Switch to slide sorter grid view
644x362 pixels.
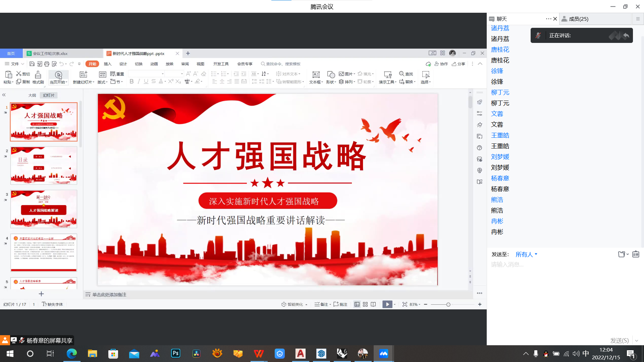[365, 304]
